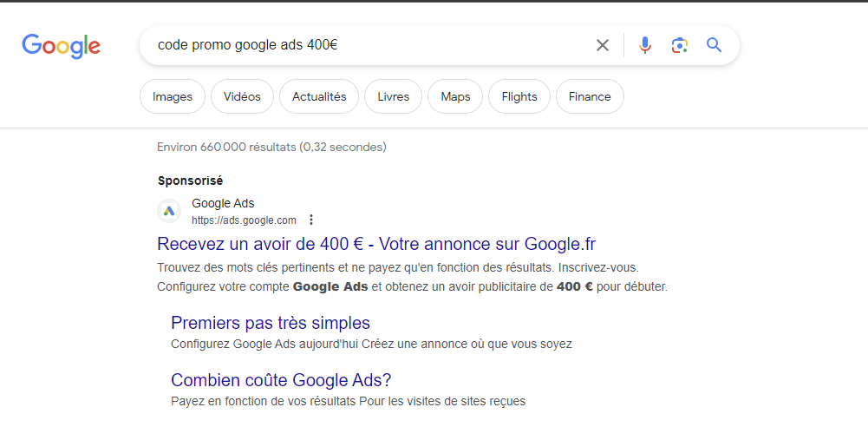Click the blue magnifier search icon

[715, 45]
